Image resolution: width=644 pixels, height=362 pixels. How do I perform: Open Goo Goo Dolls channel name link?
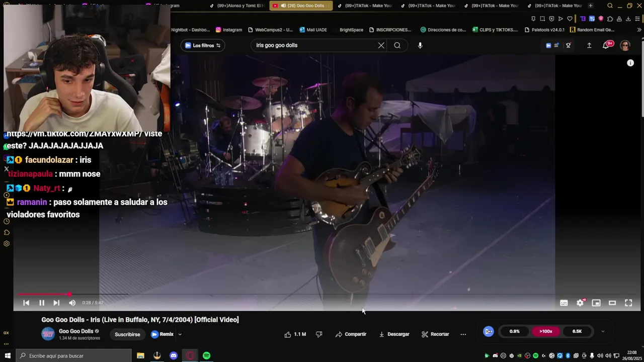[x=76, y=331]
